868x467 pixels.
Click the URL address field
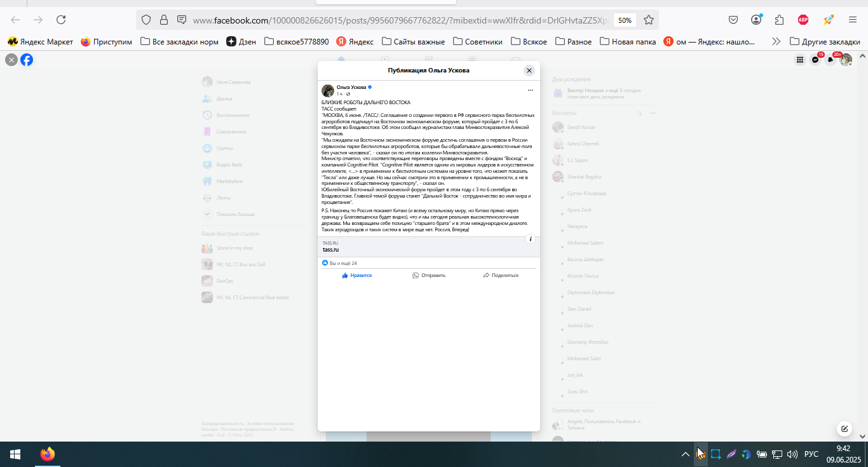tap(400, 20)
